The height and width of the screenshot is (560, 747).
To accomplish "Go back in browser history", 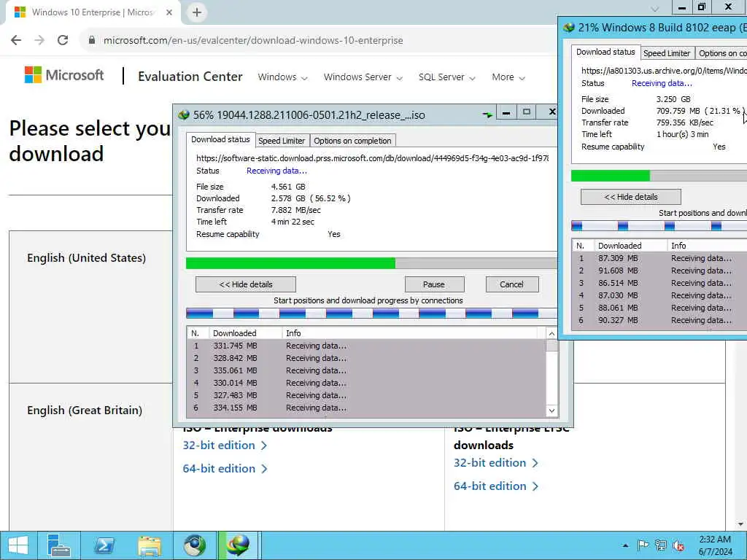I will [16, 41].
